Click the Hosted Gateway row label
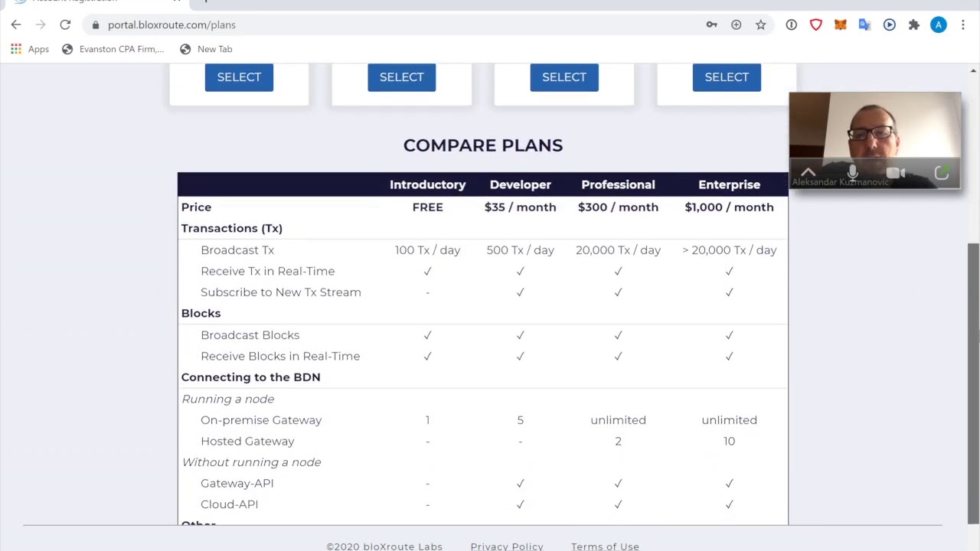Screen dimensions: 980x551 point(247,442)
